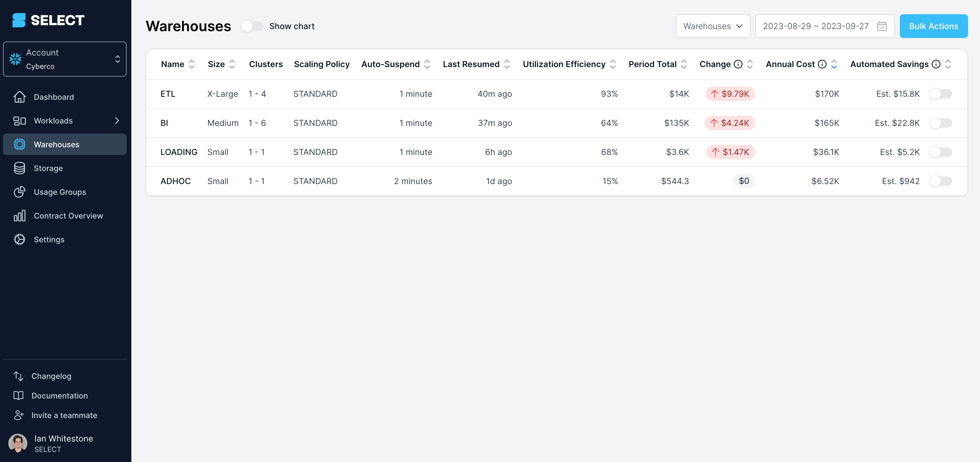Enable Automated Savings for the ADHOC warehouse
Image resolution: width=980 pixels, height=462 pixels.
[941, 181]
